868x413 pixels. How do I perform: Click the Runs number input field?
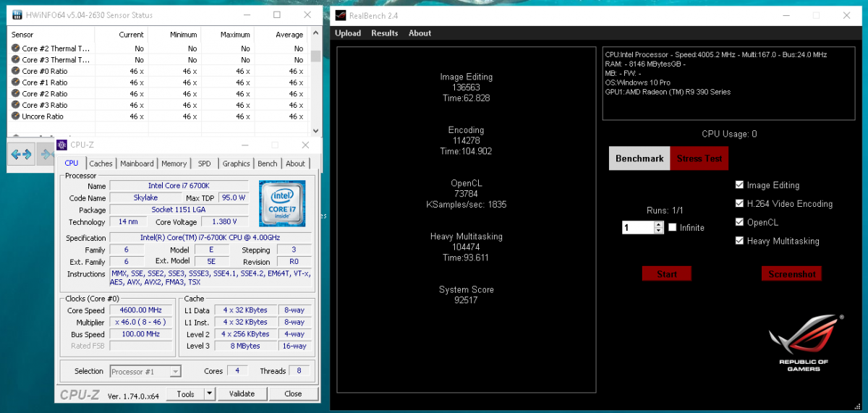638,227
